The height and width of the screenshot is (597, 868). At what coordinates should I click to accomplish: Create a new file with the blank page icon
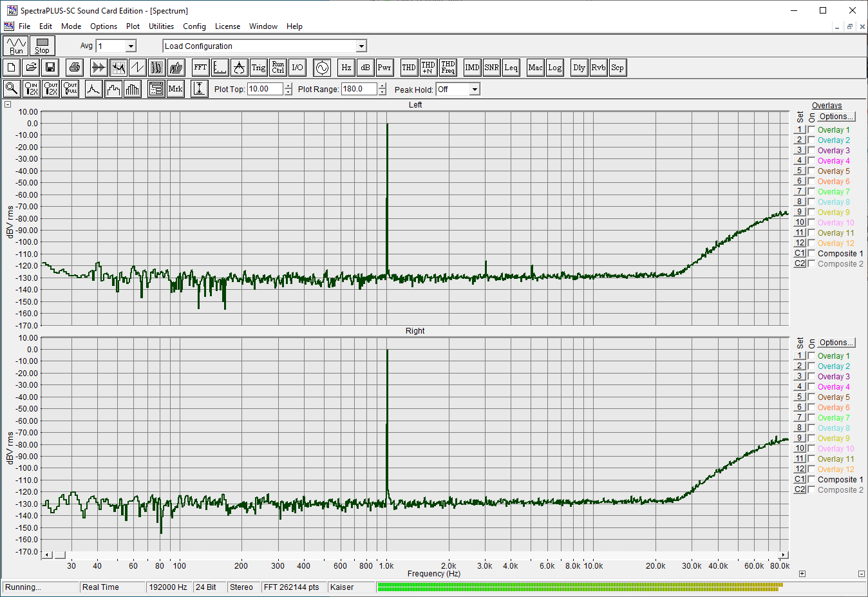(x=12, y=68)
